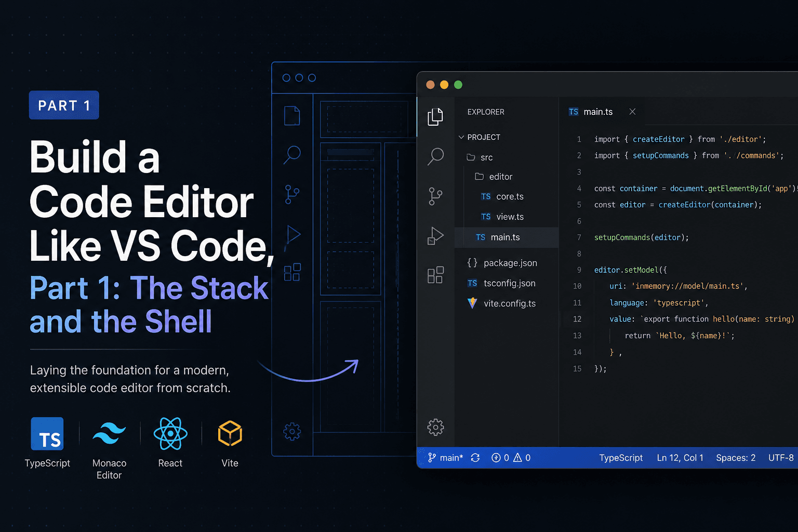This screenshot has width=798, height=532.
Task: Click editor.setModel on line 9
Action: (x=626, y=270)
